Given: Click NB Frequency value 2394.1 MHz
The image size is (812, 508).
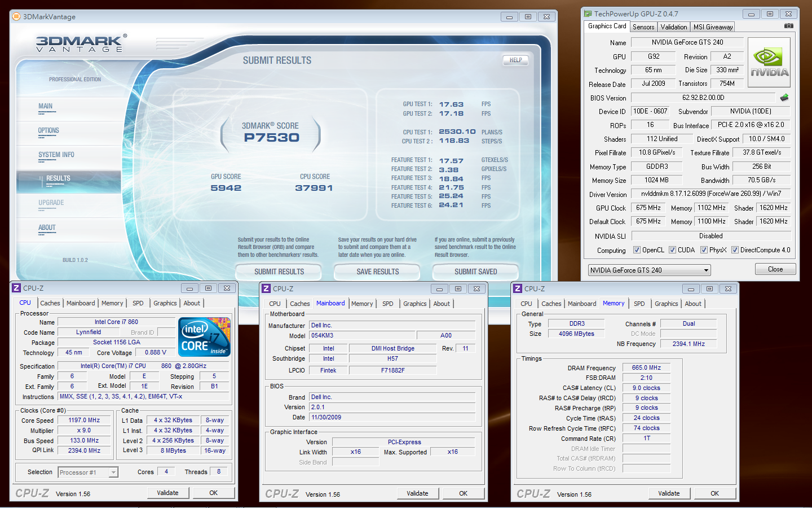Looking at the screenshot, I should pos(689,344).
